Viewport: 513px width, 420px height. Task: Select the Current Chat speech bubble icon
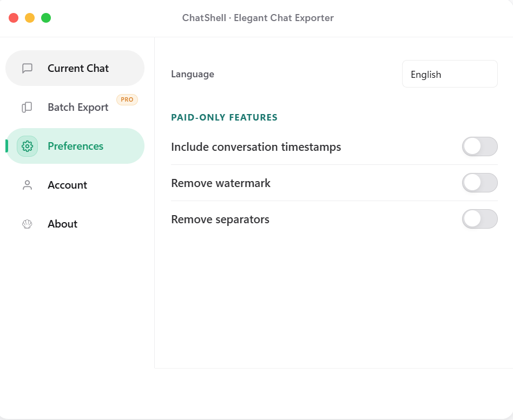tap(27, 68)
